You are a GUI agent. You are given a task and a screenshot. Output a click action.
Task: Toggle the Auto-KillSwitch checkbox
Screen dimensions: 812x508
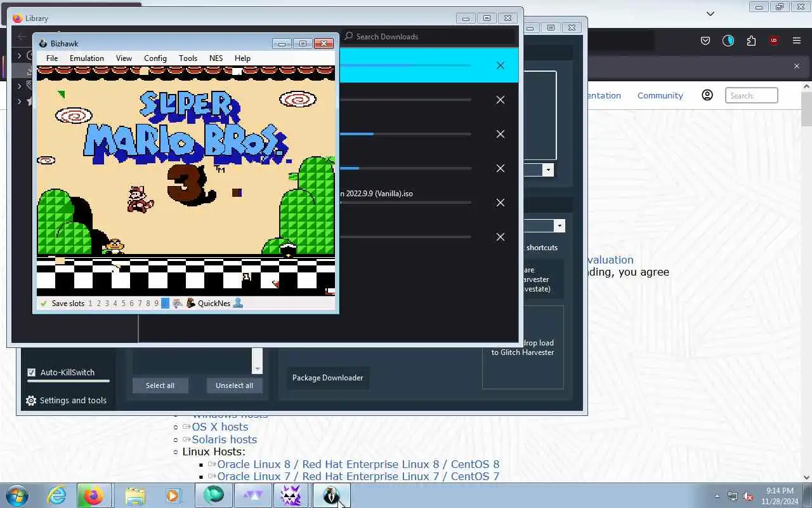coord(31,373)
